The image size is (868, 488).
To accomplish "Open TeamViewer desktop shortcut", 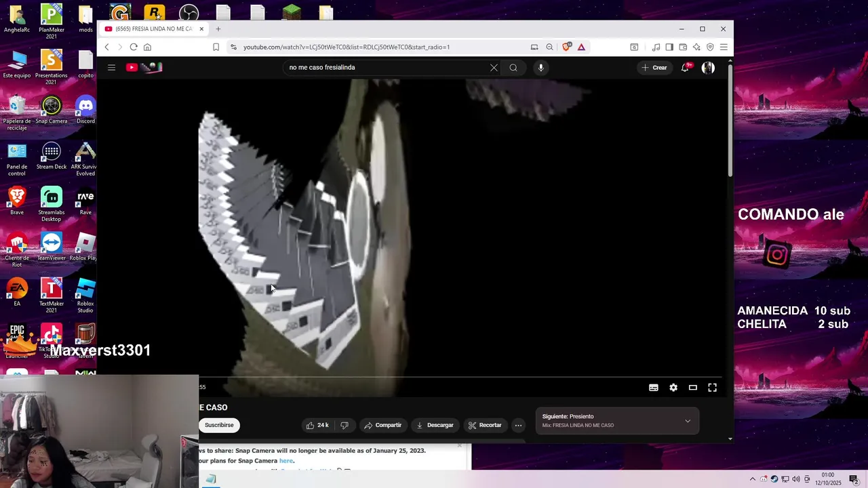I will (x=52, y=247).
